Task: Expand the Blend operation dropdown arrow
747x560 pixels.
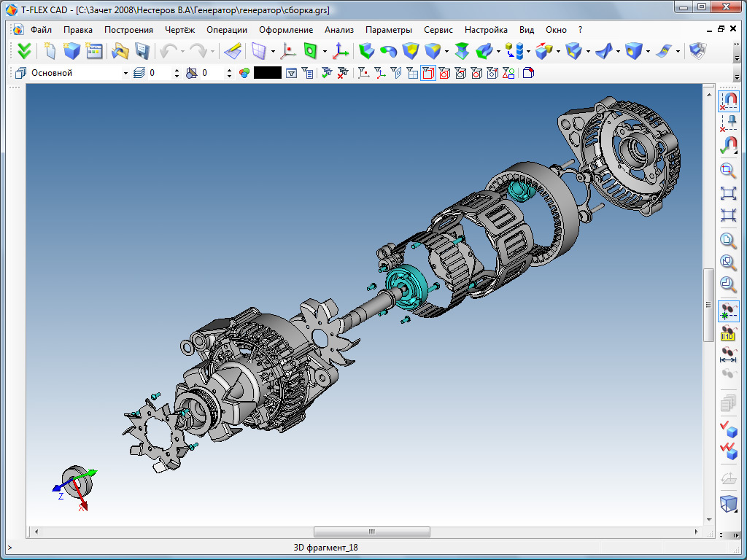Action: 446,52
